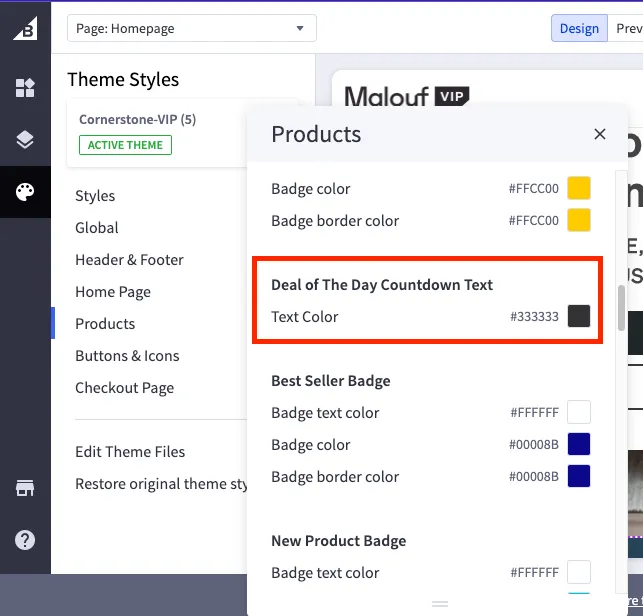Open the Page: Homepage dropdown
Image resolution: width=643 pixels, height=616 pixels.
click(191, 28)
